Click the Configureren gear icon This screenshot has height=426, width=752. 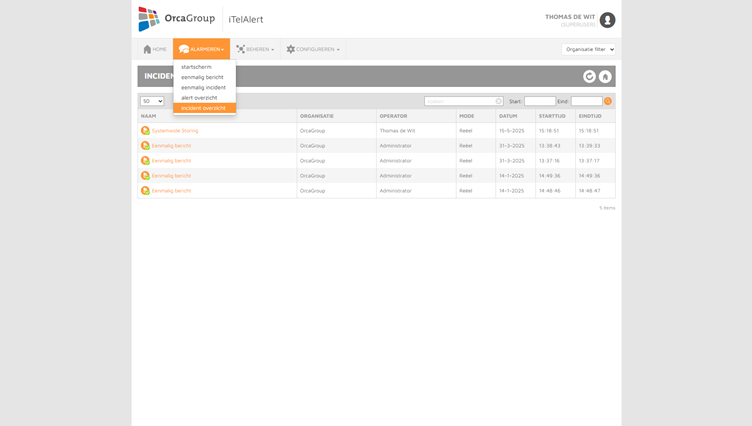coord(291,49)
